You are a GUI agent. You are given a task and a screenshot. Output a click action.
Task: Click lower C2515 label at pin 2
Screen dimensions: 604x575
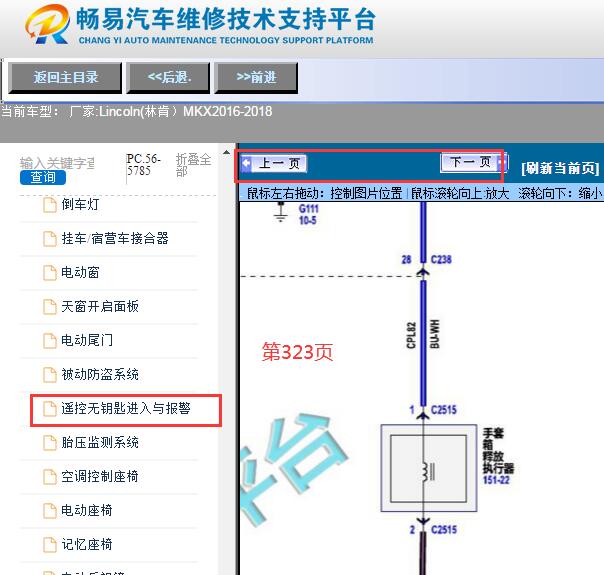(x=444, y=530)
